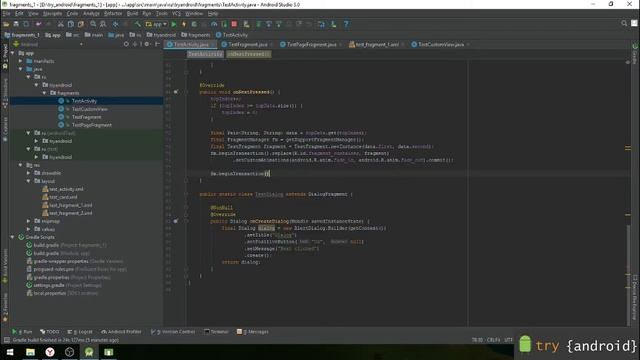Image resolution: width=640 pixels, height=360 pixels.
Task: Switch to the test_fragment_1.xml tab
Action: click(x=377, y=44)
